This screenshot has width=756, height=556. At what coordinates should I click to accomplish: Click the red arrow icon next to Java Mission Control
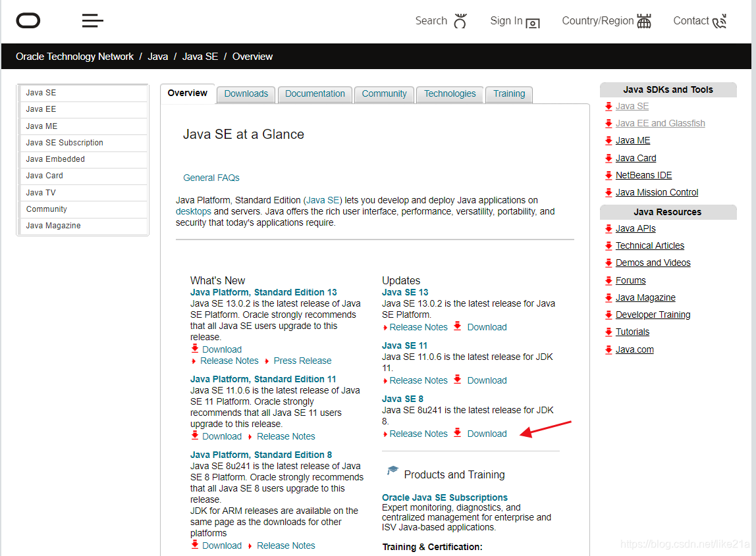[x=608, y=193]
